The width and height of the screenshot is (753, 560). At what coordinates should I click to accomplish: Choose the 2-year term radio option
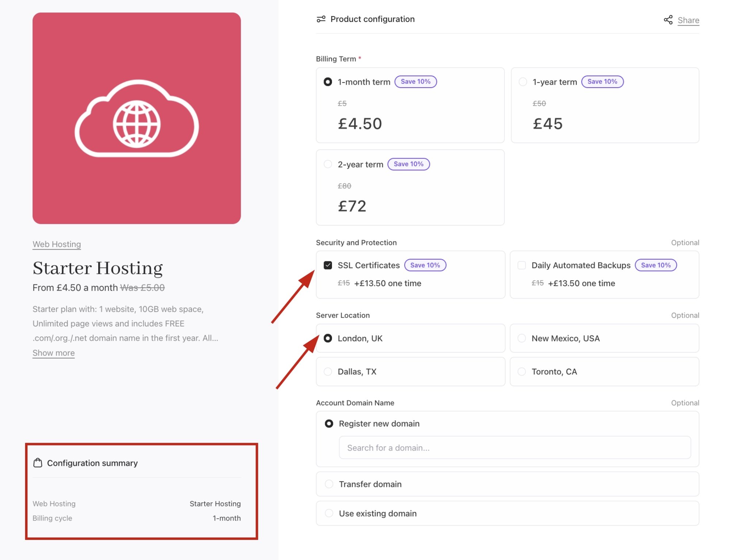click(328, 164)
